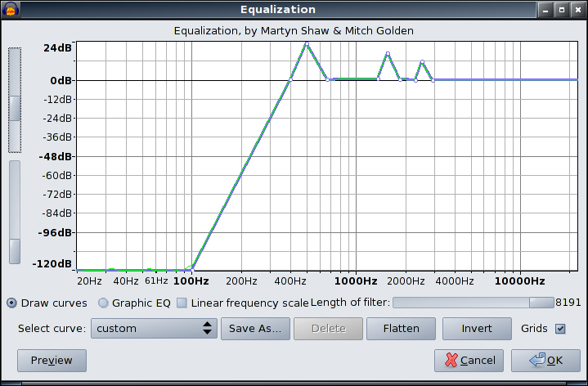This screenshot has width=588, height=386.
Task: Select the Draw curves radio option
Action: coord(12,303)
